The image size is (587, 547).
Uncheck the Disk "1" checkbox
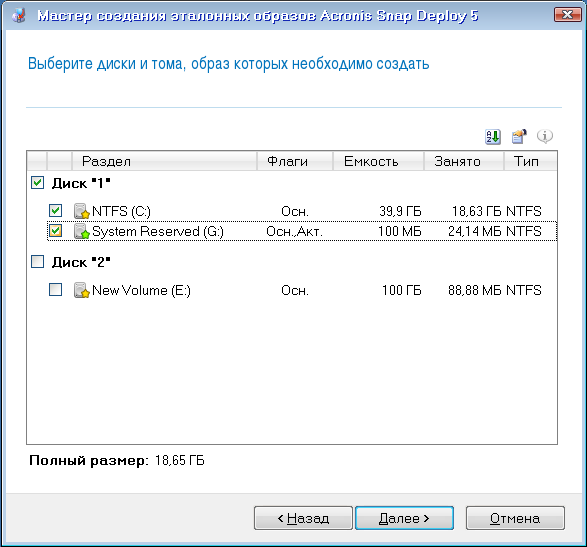click(37, 183)
